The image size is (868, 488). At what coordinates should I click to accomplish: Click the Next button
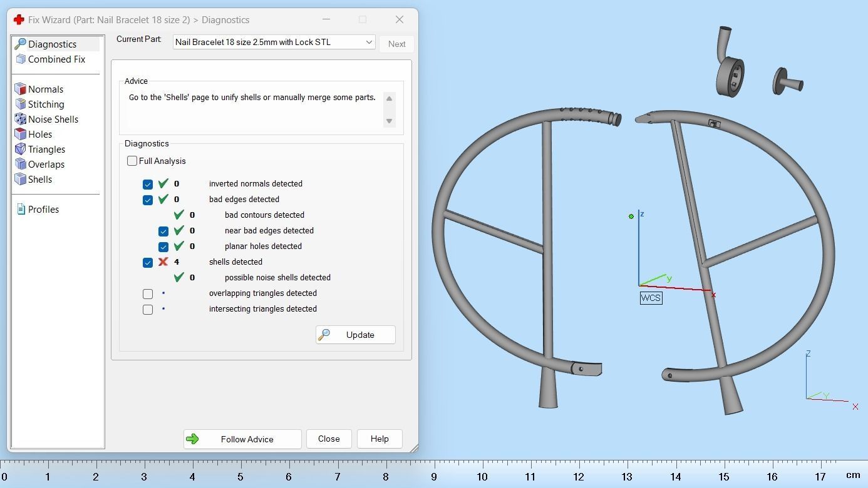(x=396, y=44)
